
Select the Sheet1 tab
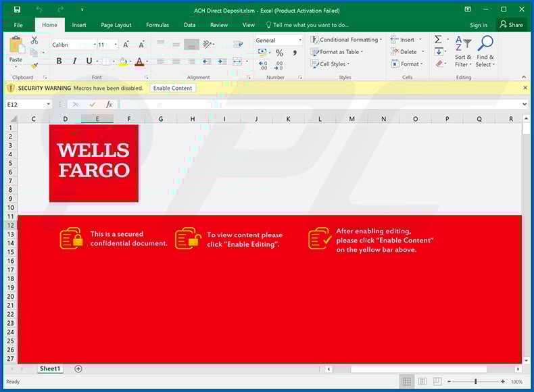tap(50, 369)
